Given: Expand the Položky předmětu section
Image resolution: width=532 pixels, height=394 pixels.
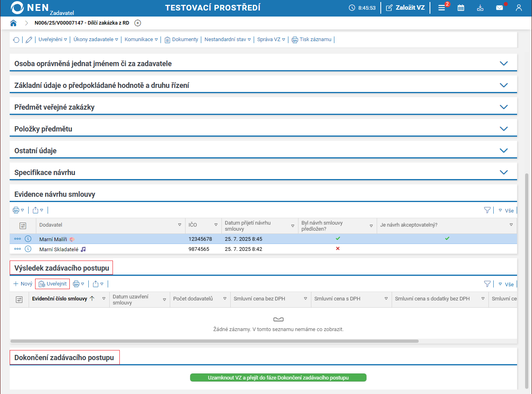Looking at the screenshot, I should coord(503,129).
